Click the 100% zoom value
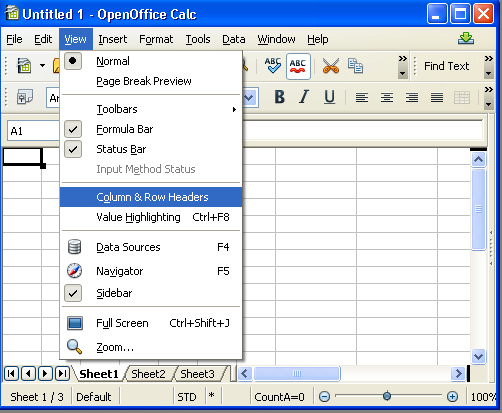Screen dimensions: 502x413 pyautogui.click(x=483, y=397)
